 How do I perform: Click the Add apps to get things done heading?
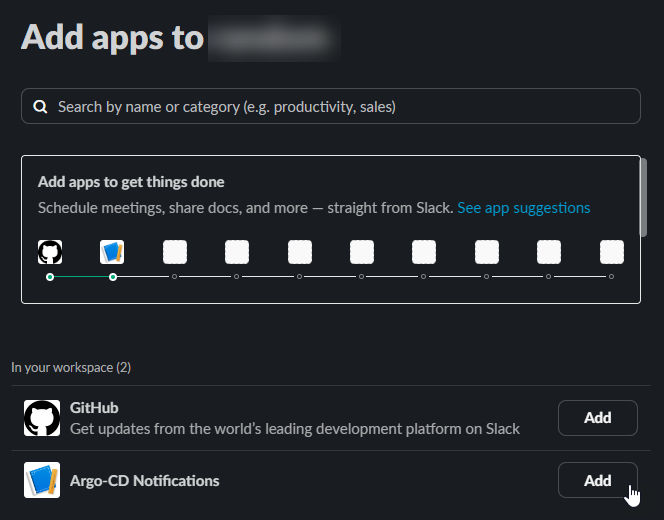131,182
